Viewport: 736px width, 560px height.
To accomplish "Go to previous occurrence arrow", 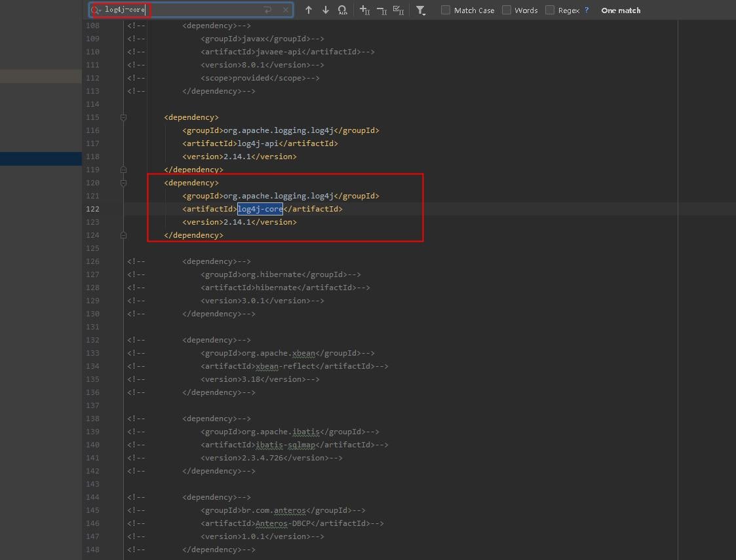I will 309,10.
